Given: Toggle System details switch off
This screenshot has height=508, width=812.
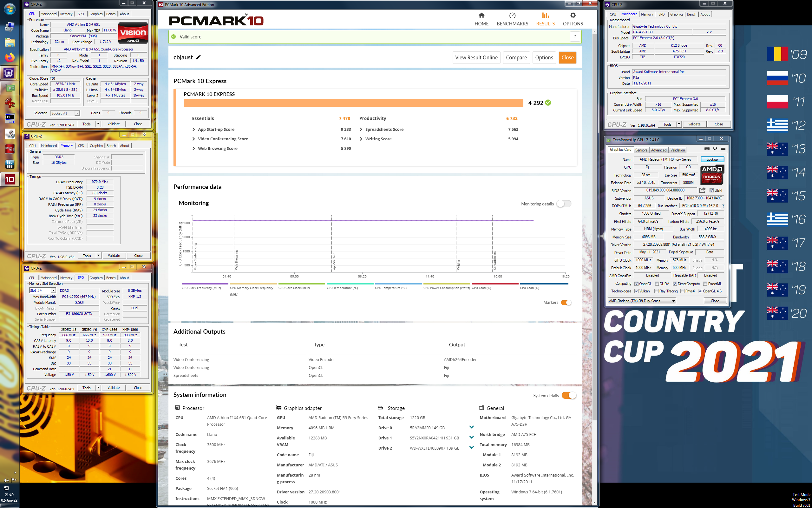Looking at the screenshot, I should [x=569, y=396].
